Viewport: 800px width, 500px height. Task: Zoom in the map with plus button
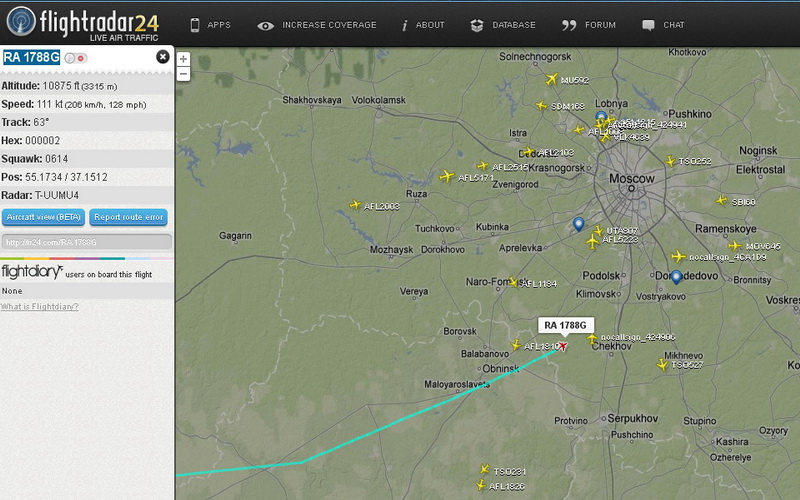pos(183,59)
